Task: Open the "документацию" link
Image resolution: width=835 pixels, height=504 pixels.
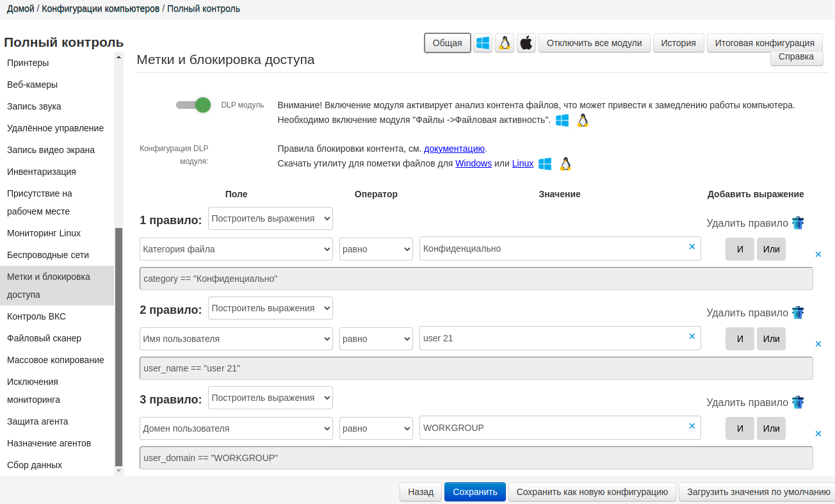Action: (x=454, y=149)
